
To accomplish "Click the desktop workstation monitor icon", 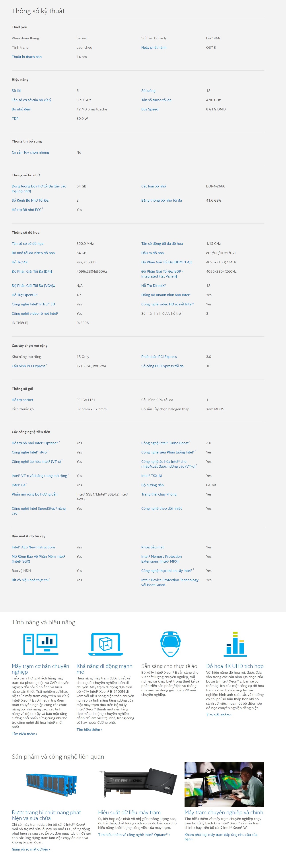I will (x=41, y=644).
